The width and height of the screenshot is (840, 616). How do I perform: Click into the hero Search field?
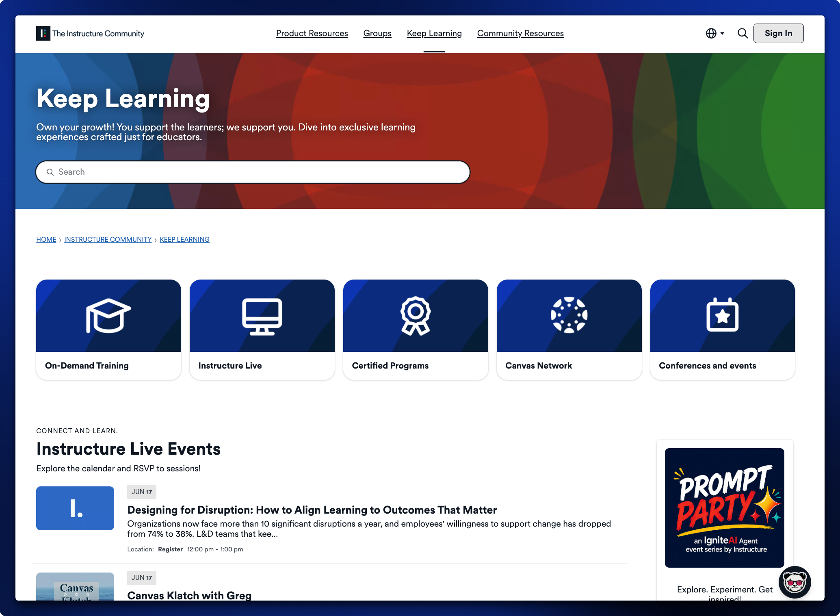(x=253, y=172)
